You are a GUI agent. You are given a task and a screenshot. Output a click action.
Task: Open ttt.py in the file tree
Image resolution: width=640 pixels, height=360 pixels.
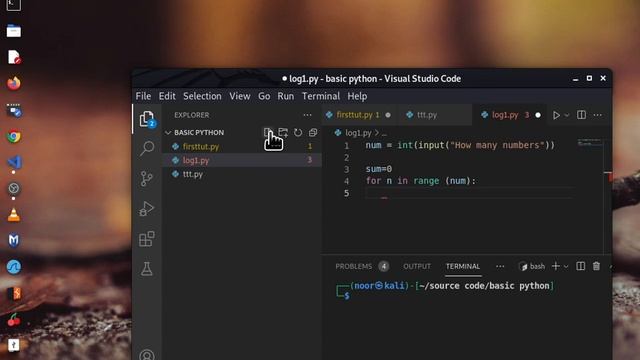tap(242, 174)
